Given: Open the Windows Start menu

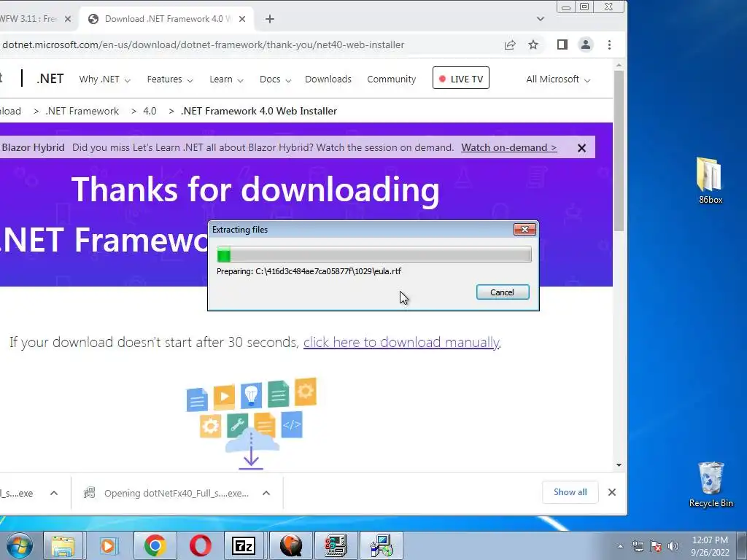Looking at the screenshot, I should click(20, 545).
